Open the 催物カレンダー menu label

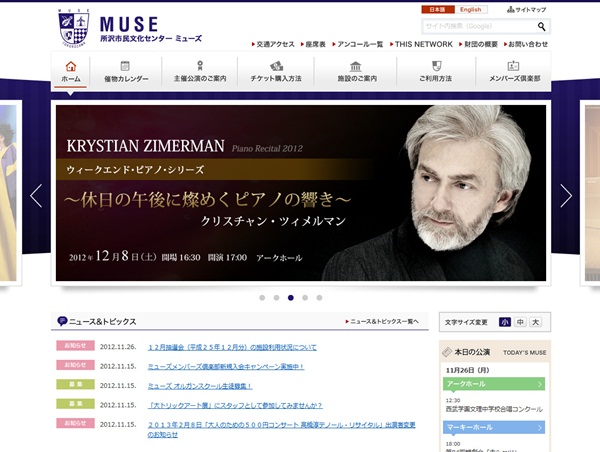click(x=126, y=79)
